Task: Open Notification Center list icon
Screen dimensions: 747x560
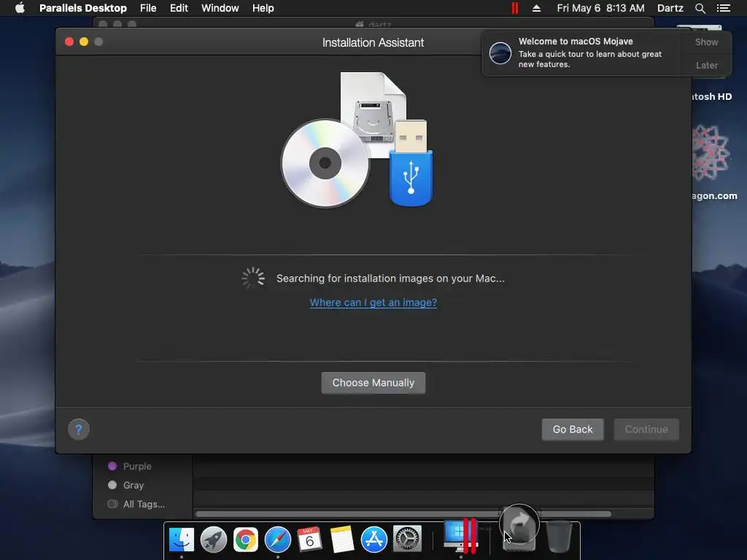Action: point(724,8)
